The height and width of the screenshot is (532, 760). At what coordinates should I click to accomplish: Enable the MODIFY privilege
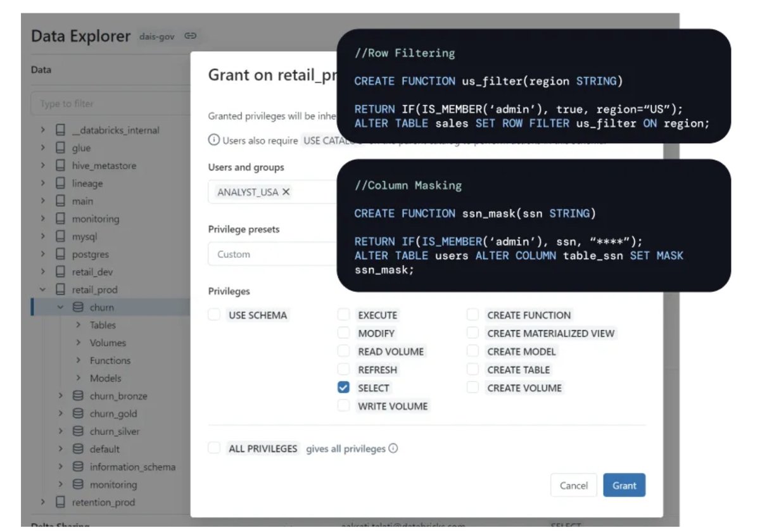pos(344,332)
